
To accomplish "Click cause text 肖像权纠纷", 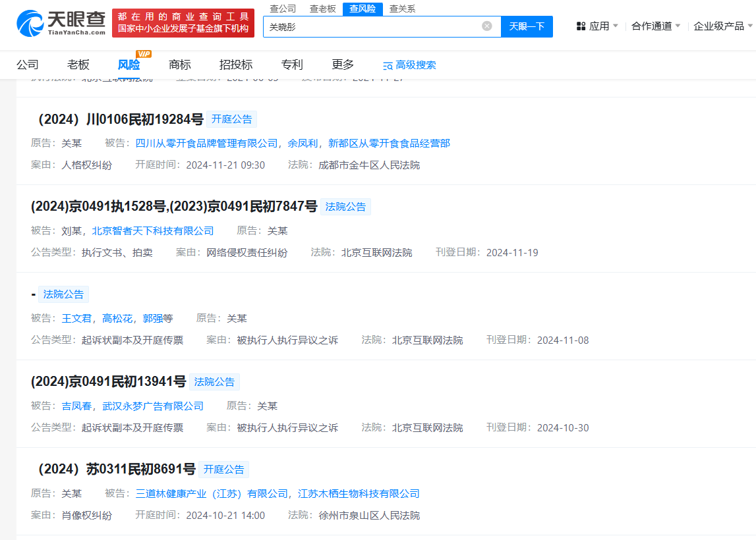I will [x=87, y=516].
